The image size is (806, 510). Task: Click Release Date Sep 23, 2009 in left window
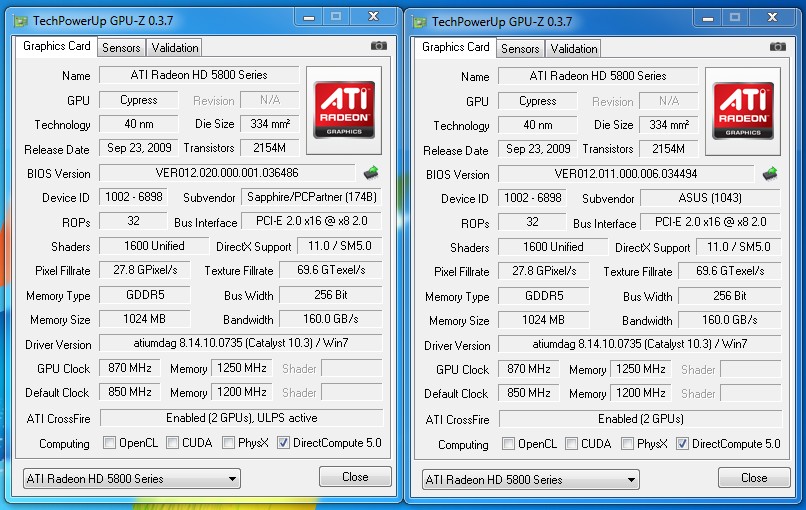click(139, 148)
